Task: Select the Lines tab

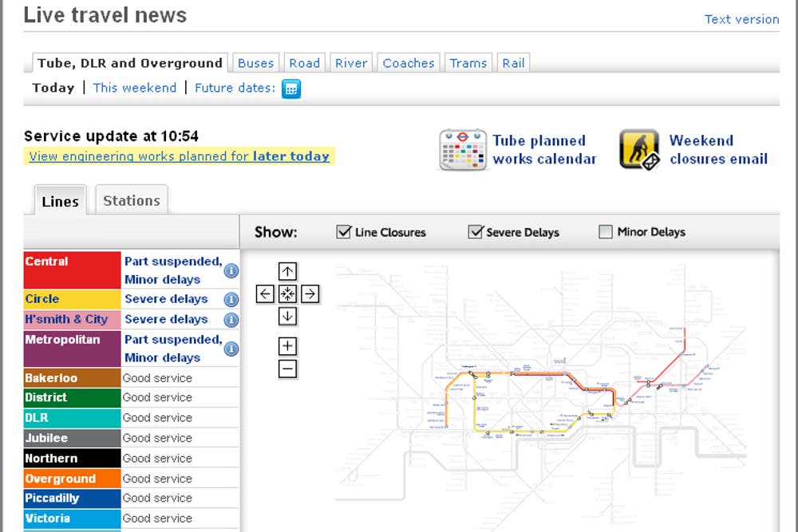Action: click(61, 201)
